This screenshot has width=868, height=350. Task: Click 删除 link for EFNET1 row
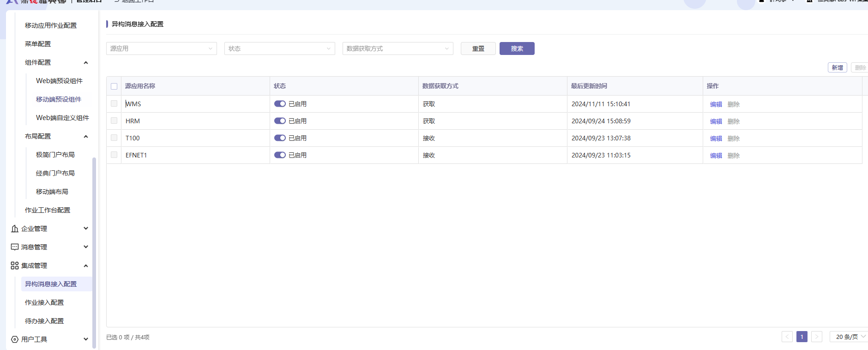[734, 156]
